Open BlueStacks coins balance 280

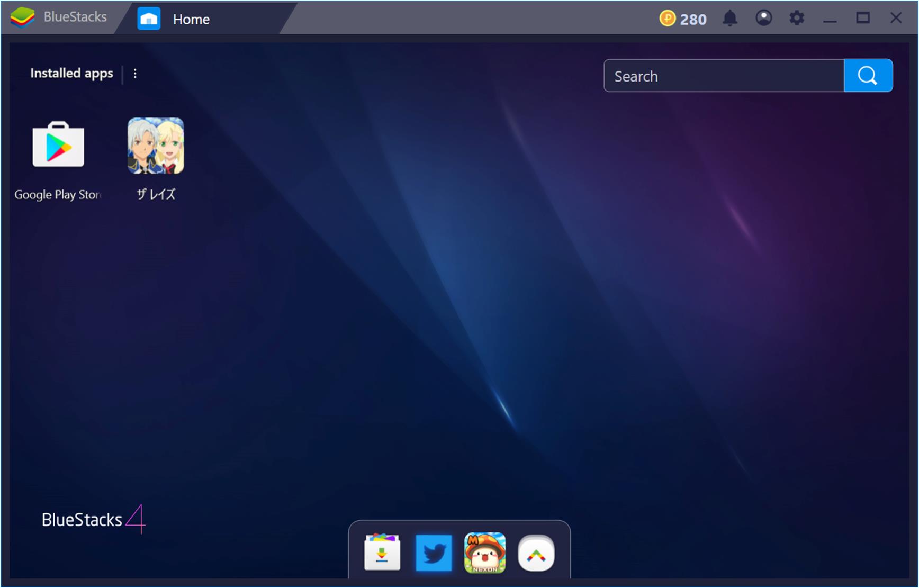pos(683,19)
